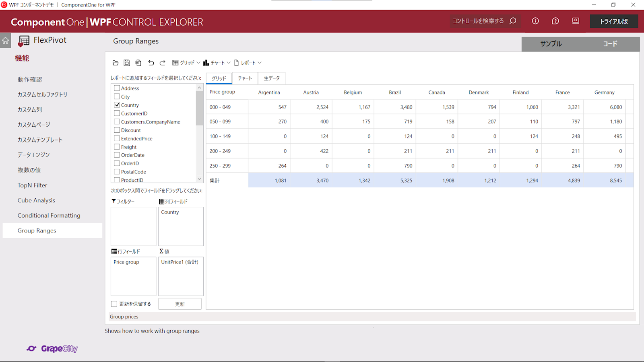
Task: Switch to the チャート view tab
Action: [x=245, y=78]
